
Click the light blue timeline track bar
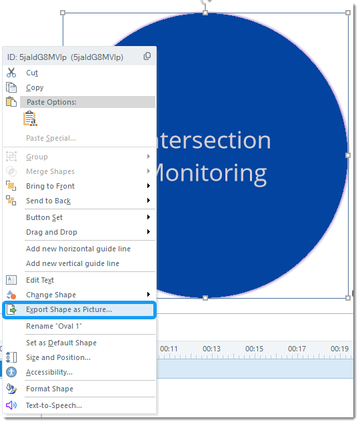255,369
